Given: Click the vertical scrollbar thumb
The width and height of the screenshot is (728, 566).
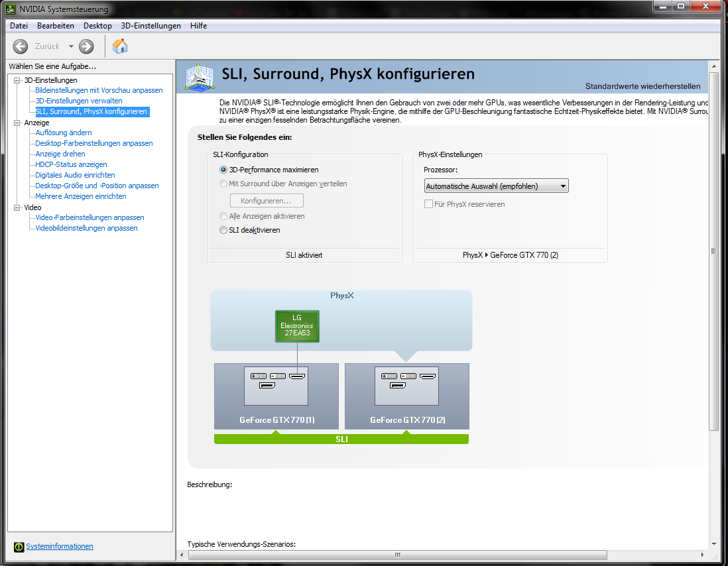Looking at the screenshot, I should point(714,251).
